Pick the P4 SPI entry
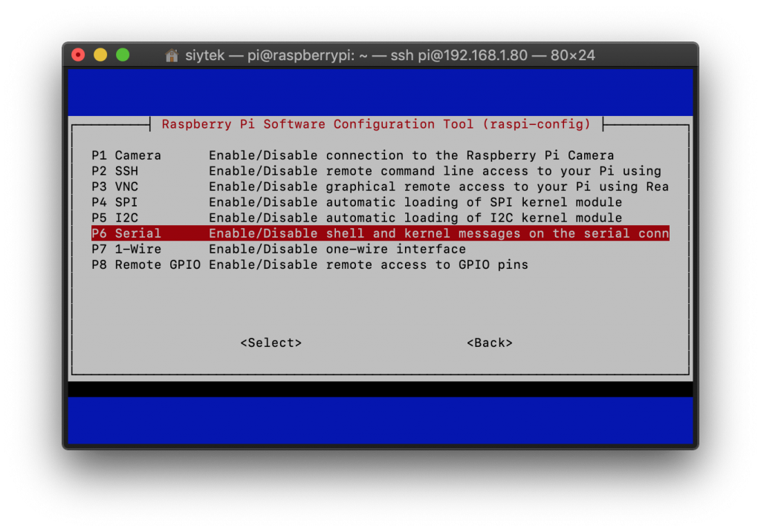This screenshot has width=761, height=532. coord(380,202)
